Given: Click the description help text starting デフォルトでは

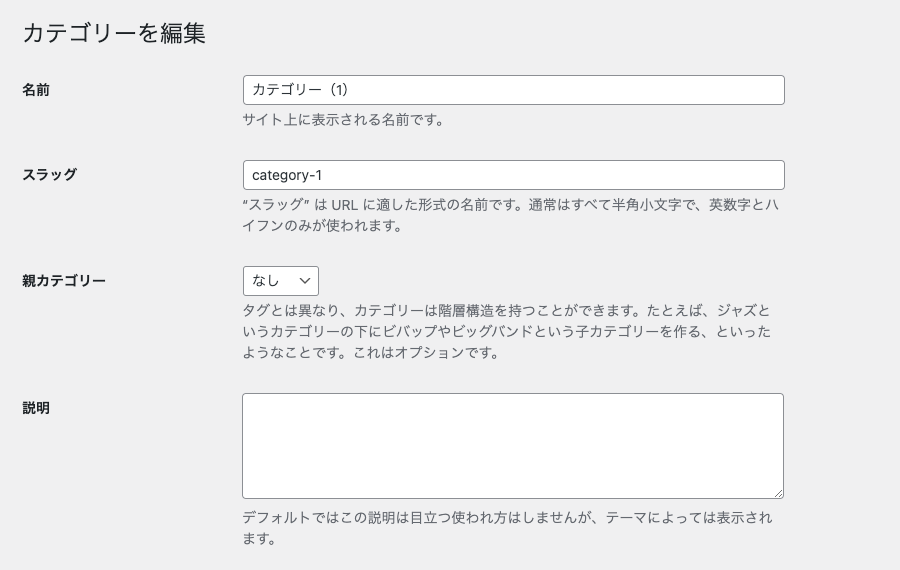Looking at the screenshot, I should (x=507, y=528).
